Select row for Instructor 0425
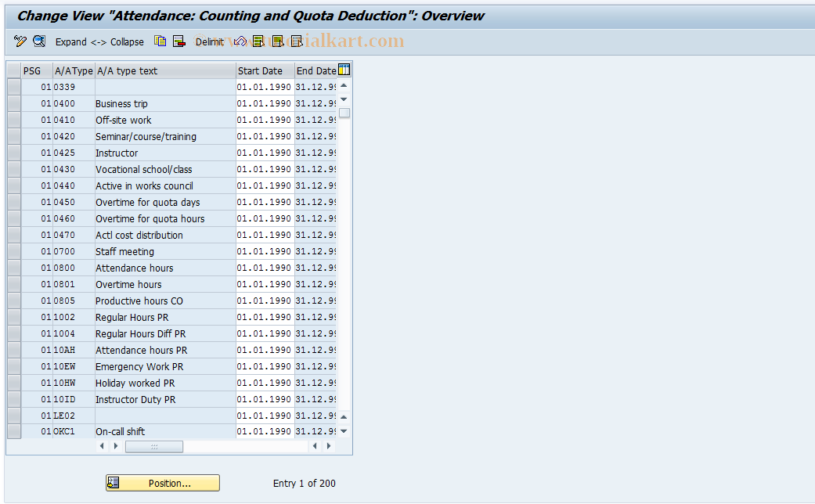This screenshot has height=504, width=815. 14,153
